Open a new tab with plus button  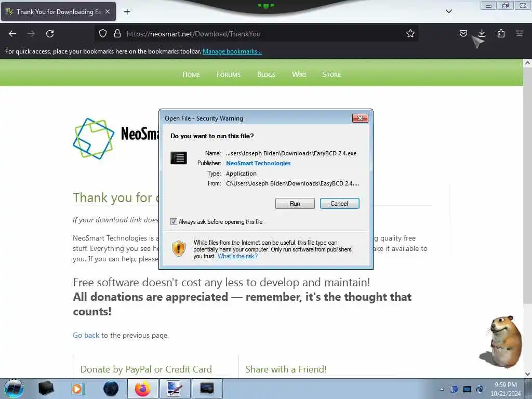[x=127, y=12]
